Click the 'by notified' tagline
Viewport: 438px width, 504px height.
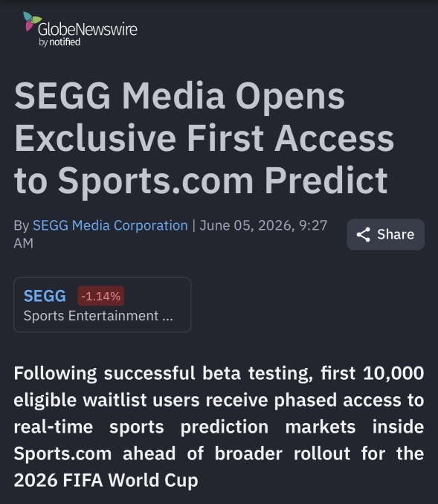tap(59, 42)
